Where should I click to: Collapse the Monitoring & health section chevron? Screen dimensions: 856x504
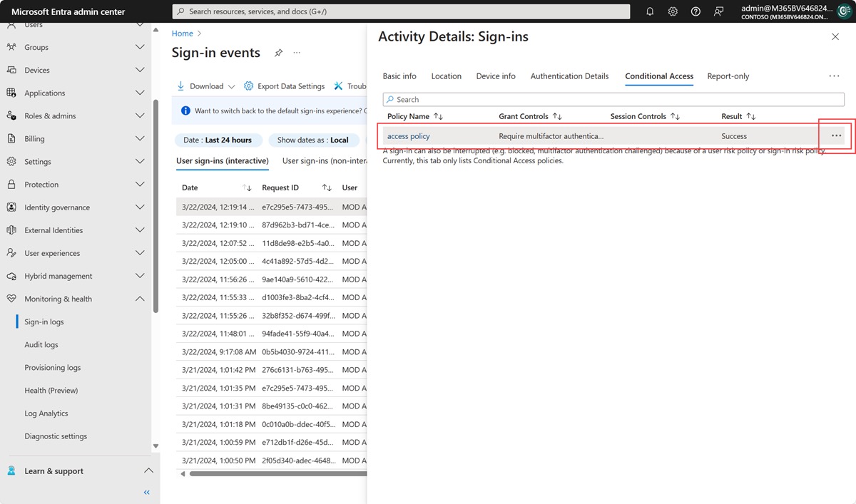[x=140, y=299]
